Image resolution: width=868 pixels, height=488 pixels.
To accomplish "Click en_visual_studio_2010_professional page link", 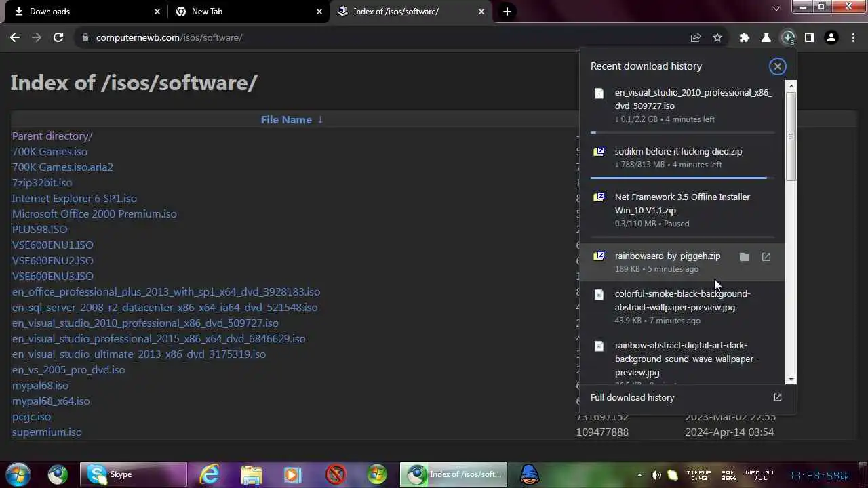I will coord(145,323).
